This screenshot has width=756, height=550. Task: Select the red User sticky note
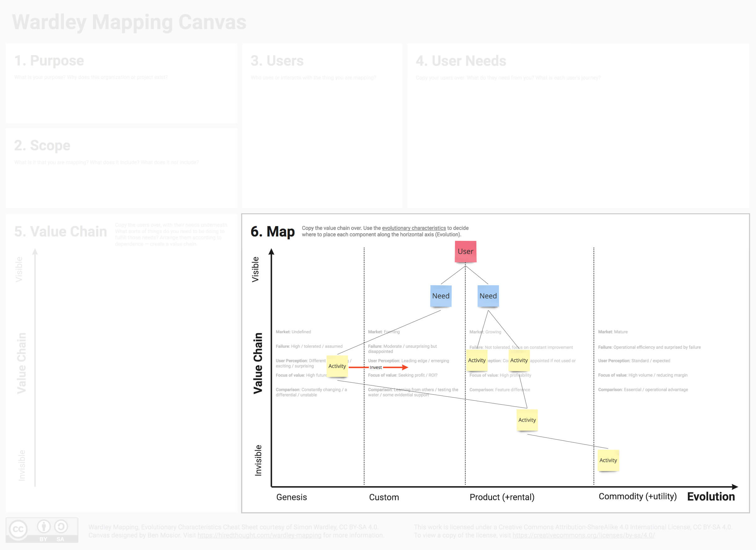coord(465,251)
